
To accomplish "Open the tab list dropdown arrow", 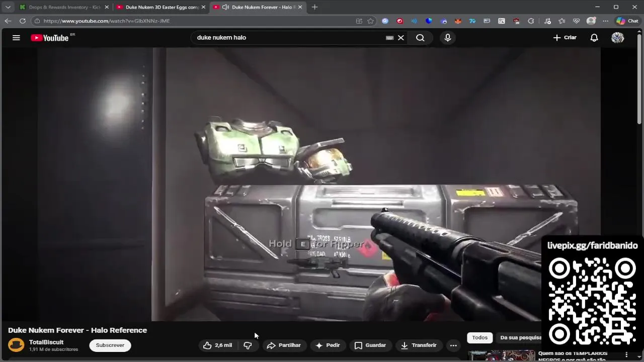I will [x=8, y=7].
